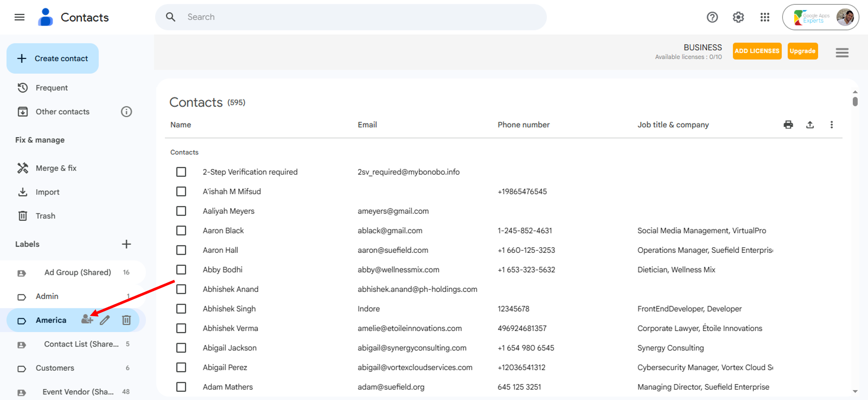
Task: Open the help question mark icon
Action: tap(712, 17)
